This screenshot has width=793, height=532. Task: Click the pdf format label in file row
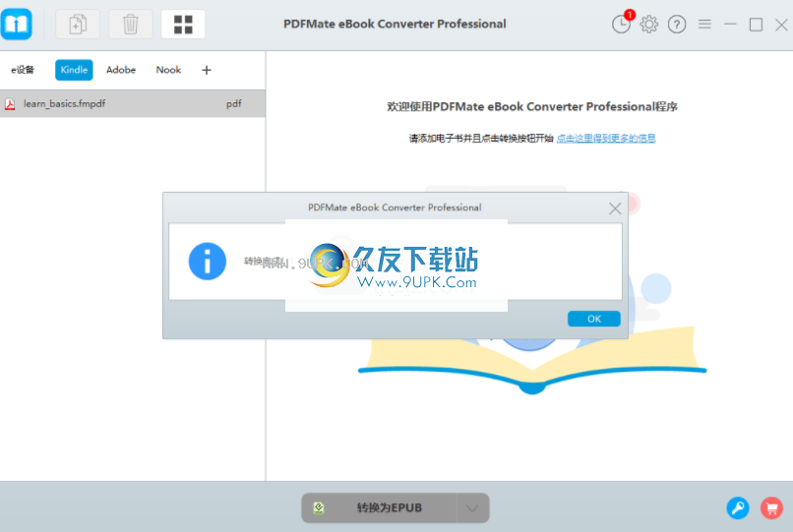tap(233, 103)
